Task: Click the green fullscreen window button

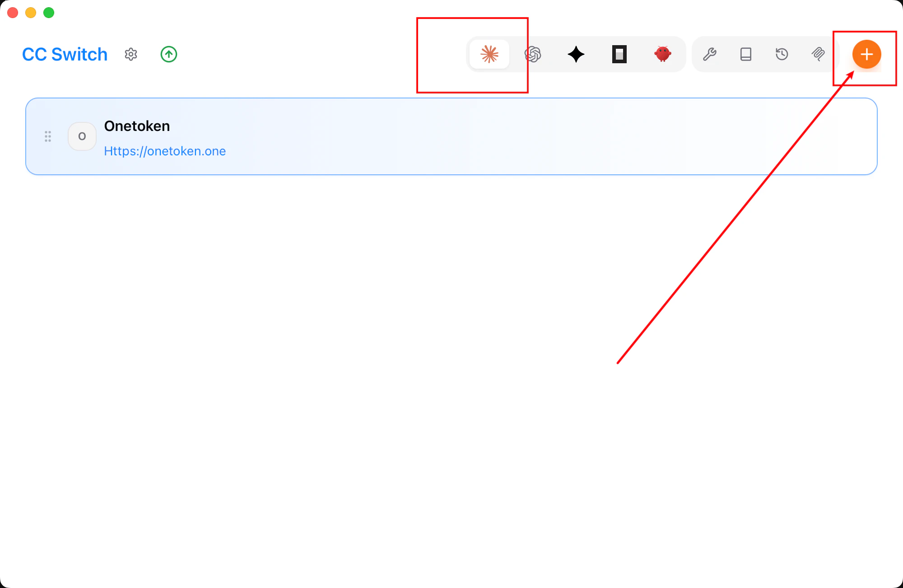Action: (x=49, y=13)
